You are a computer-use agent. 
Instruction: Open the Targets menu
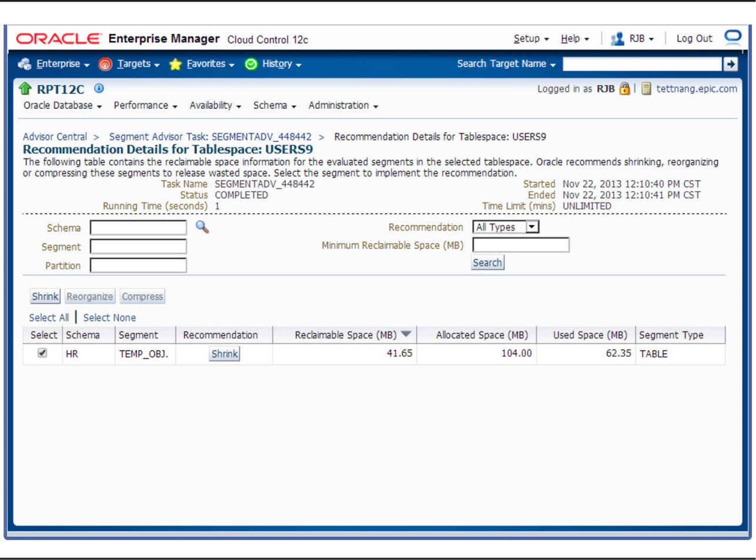point(138,64)
